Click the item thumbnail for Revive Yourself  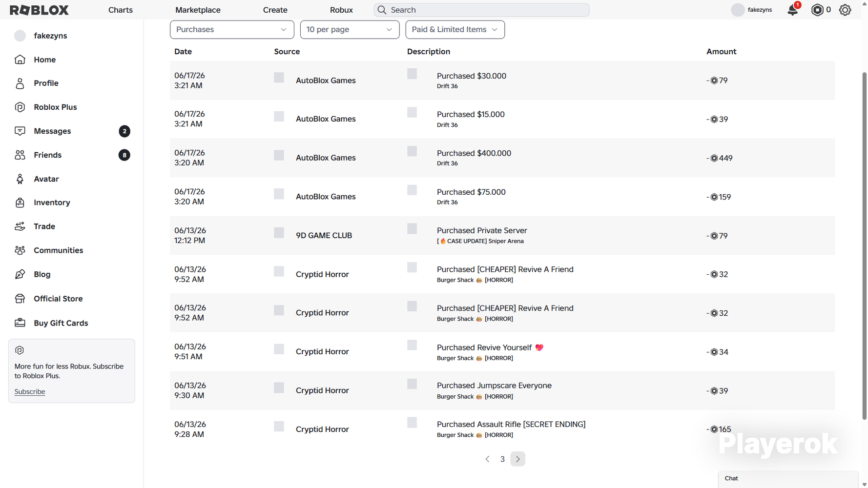tap(412, 345)
